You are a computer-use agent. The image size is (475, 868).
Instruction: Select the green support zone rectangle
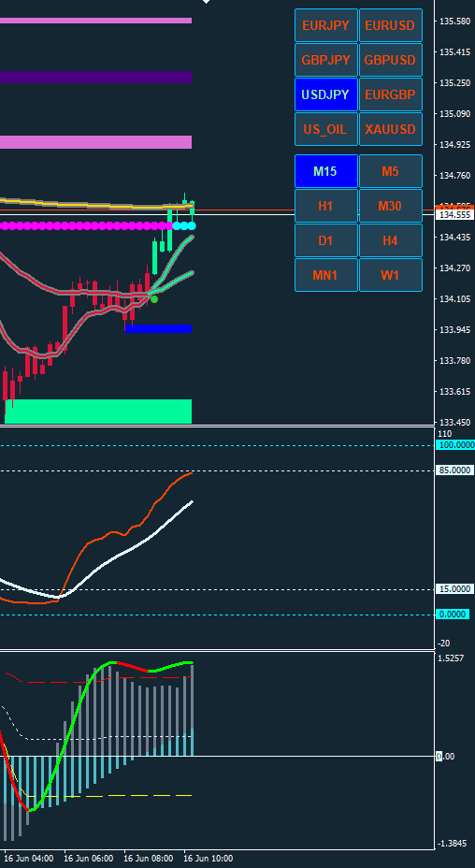[x=98, y=412]
